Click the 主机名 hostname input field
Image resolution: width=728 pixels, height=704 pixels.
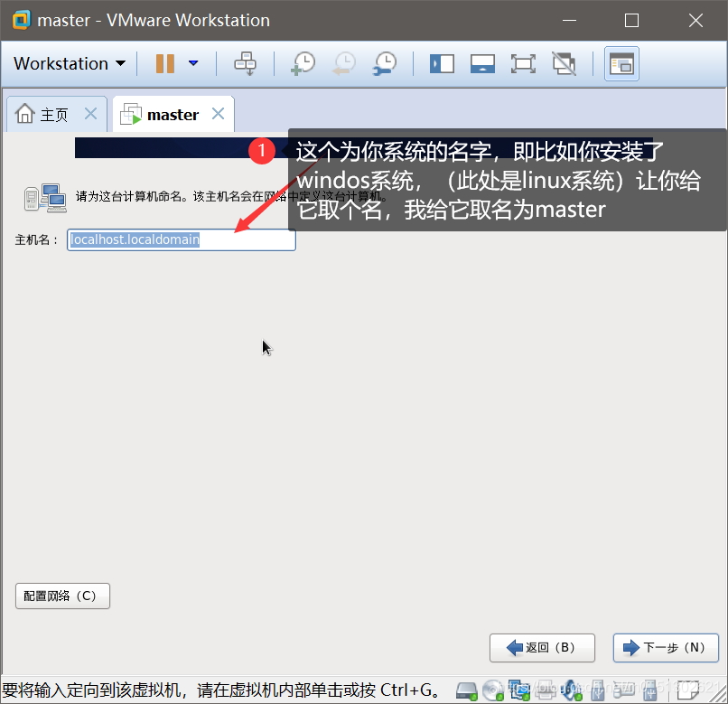pos(182,239)
